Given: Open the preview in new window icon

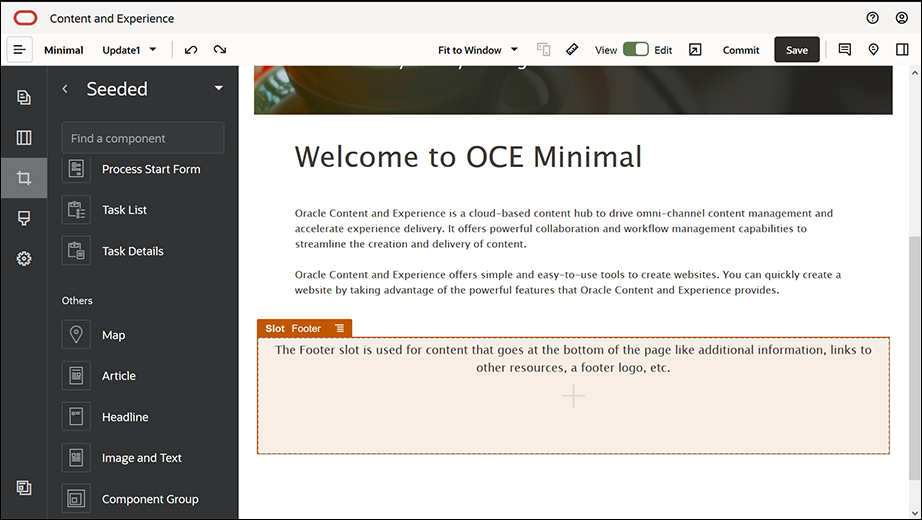Looking at the screenshot, I should (x=695, y=50).
